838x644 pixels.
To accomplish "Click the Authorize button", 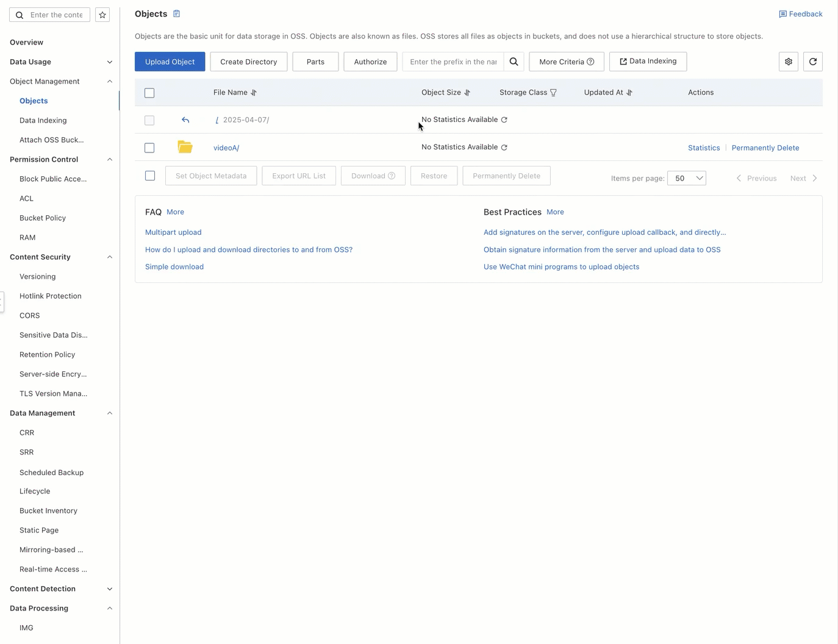I will tap(370, 62).
